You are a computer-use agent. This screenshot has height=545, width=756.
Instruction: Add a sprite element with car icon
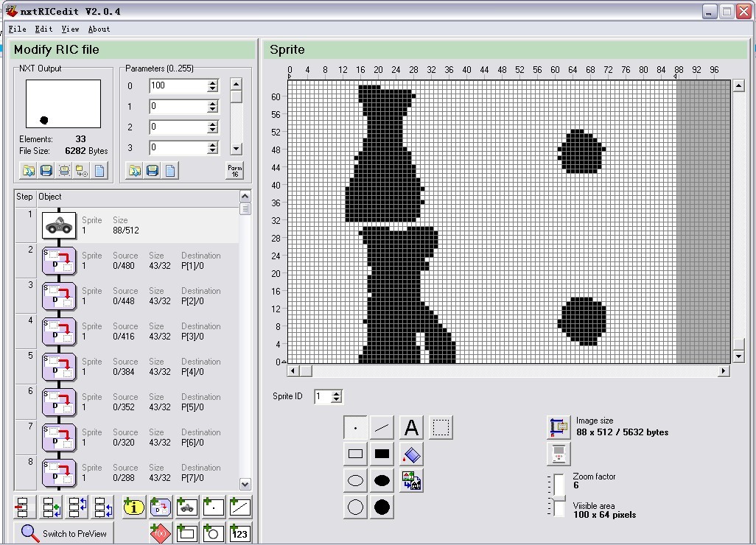pyautogui.click(x=186, y=507)
